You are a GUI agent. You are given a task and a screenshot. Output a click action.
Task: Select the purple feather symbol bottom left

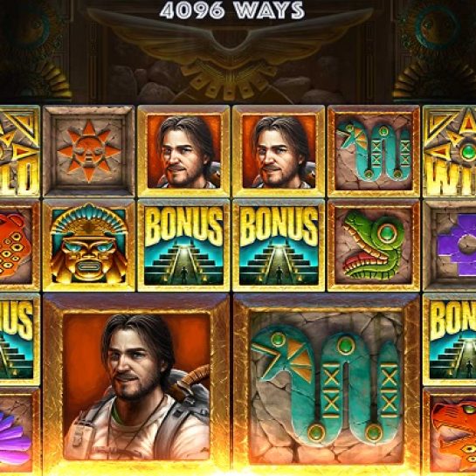pyautogui.click(x=20, y=431)
